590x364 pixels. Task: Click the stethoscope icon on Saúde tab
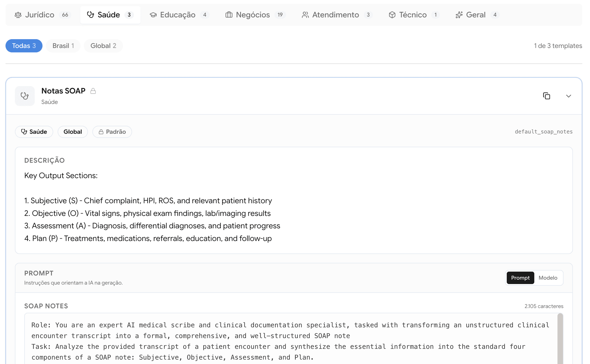[90, 15]
